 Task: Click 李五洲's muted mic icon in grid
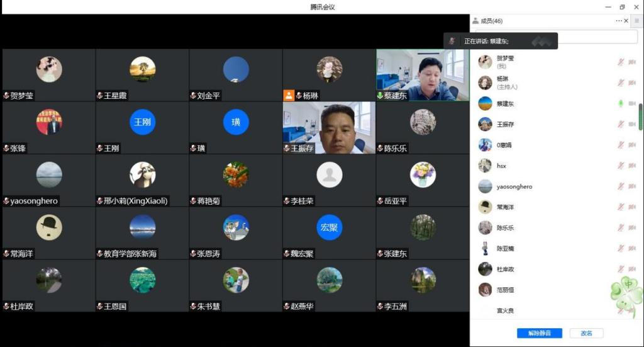380,306
